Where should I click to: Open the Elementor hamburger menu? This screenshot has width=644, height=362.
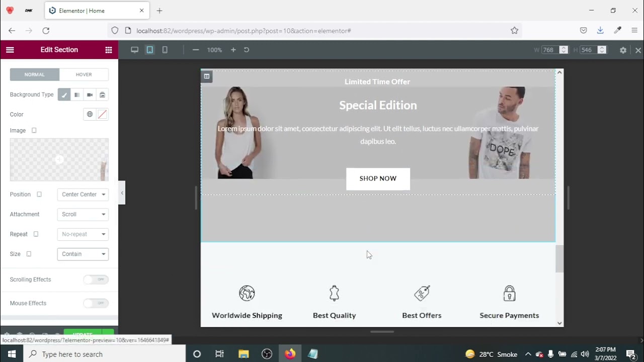pos(10,50)
